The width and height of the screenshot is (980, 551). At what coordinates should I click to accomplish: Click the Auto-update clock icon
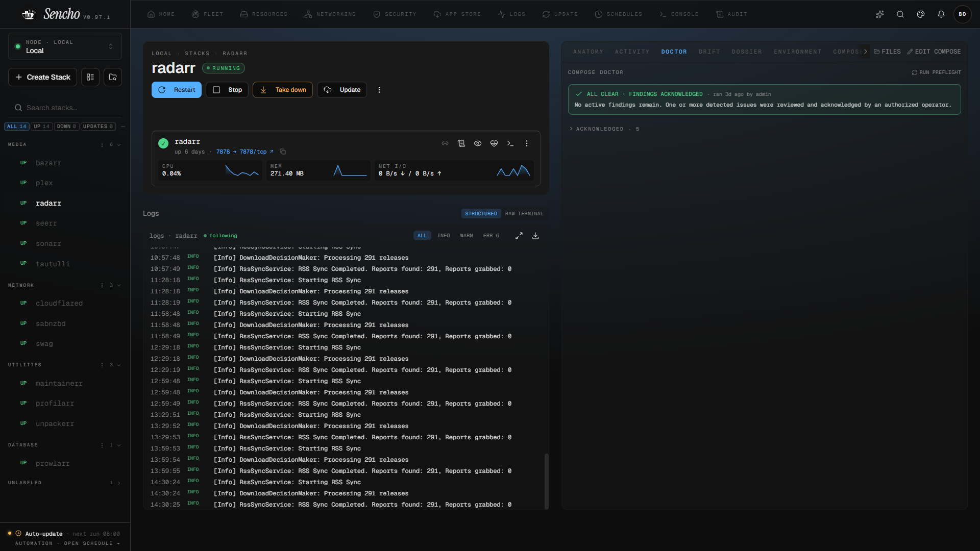point(18,533)
